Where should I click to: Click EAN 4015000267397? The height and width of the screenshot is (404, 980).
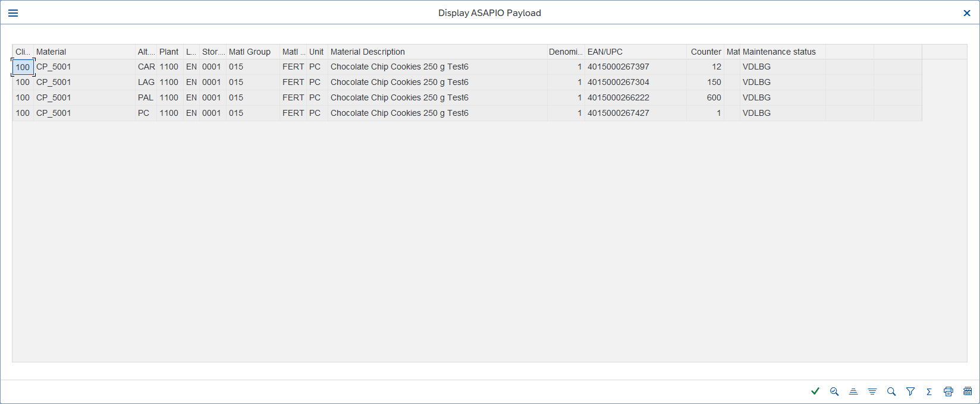[x=636, y=67]
